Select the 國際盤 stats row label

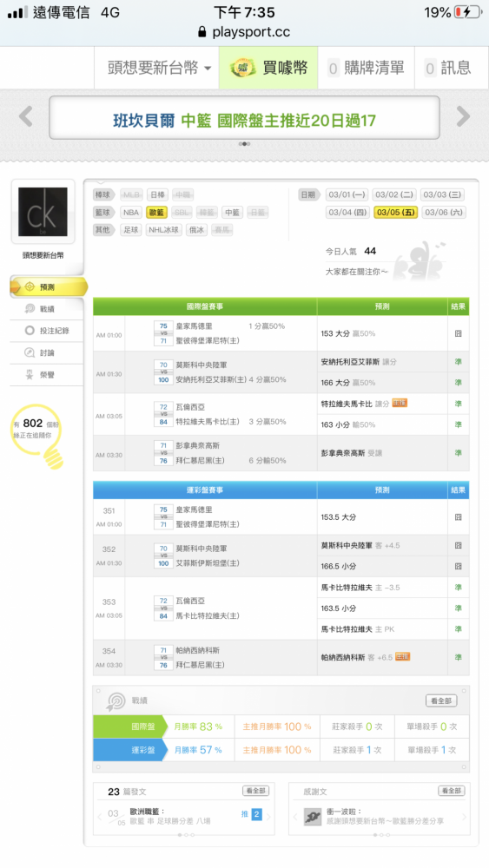129,727
